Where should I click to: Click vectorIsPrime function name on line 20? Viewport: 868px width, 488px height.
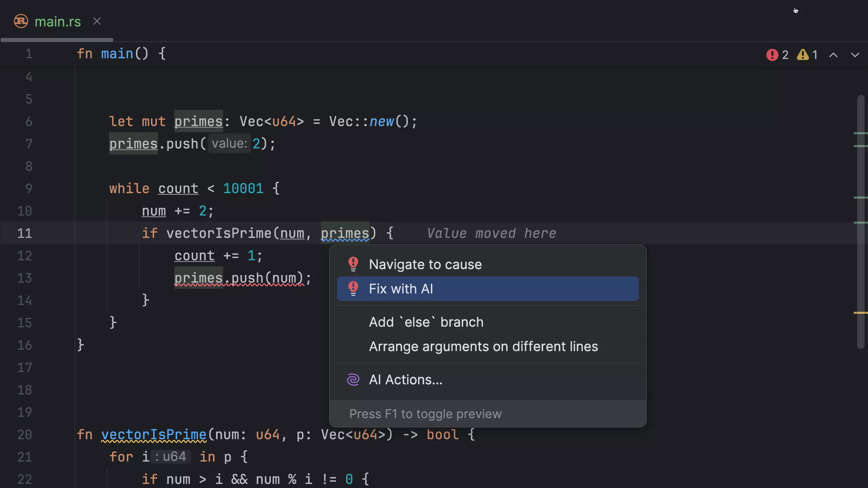coord(154,434)
